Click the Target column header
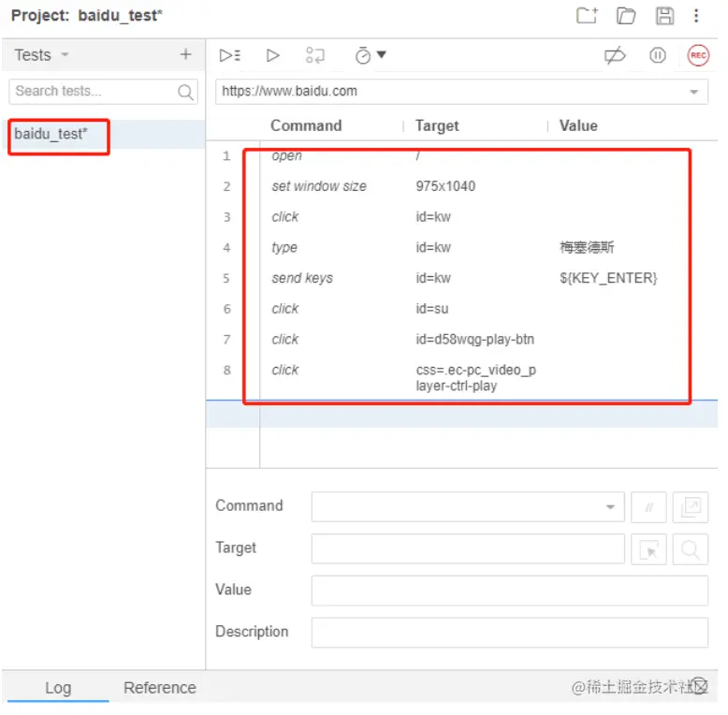This screenshot has width=728, height=715. 437,125
